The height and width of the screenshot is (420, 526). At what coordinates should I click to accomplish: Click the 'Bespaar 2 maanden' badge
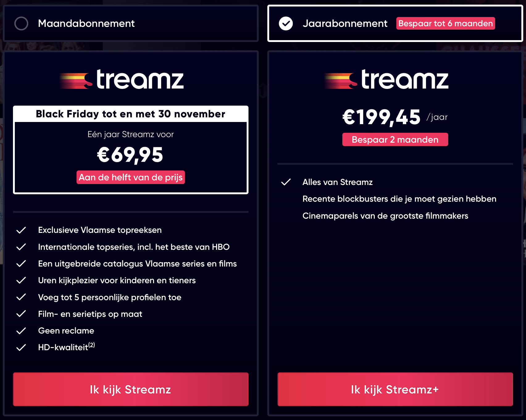click(x=395, y=140)
